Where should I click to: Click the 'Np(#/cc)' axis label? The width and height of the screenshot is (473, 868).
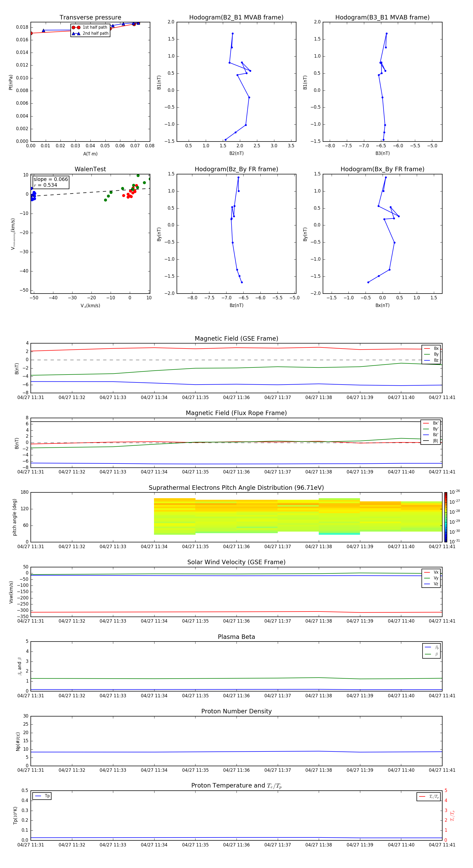point(18,741)
